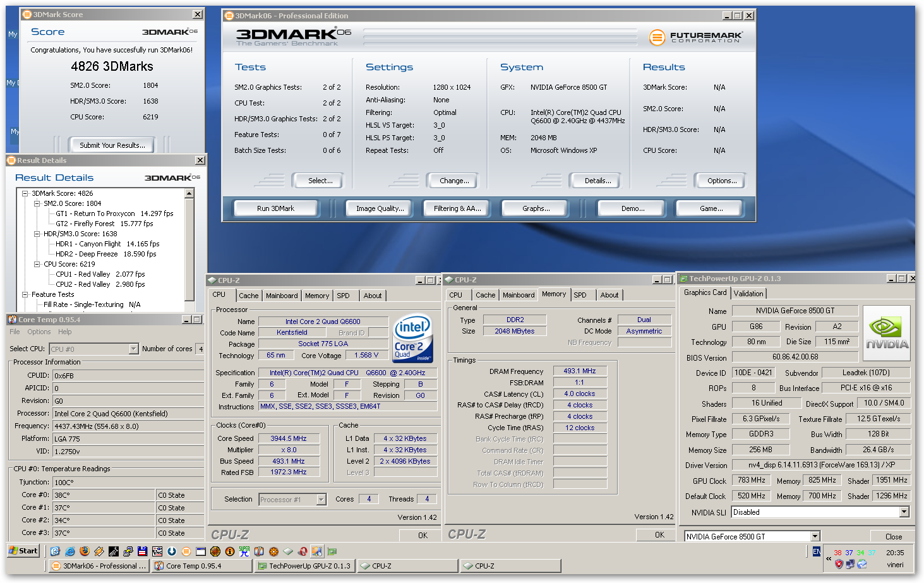Viewport: 924px width, 583px height.
Task: Click the orange info 'i' Quick Launch icon
Action: (x=230, y=551)
